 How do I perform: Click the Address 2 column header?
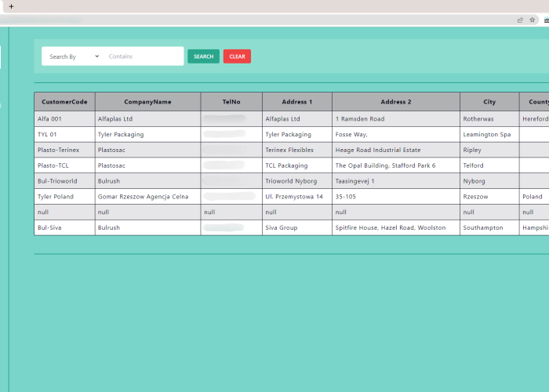point(396,102)
